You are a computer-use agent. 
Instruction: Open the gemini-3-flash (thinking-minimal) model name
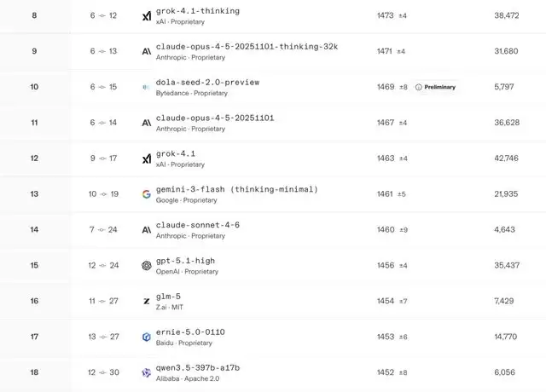point(236,189)
